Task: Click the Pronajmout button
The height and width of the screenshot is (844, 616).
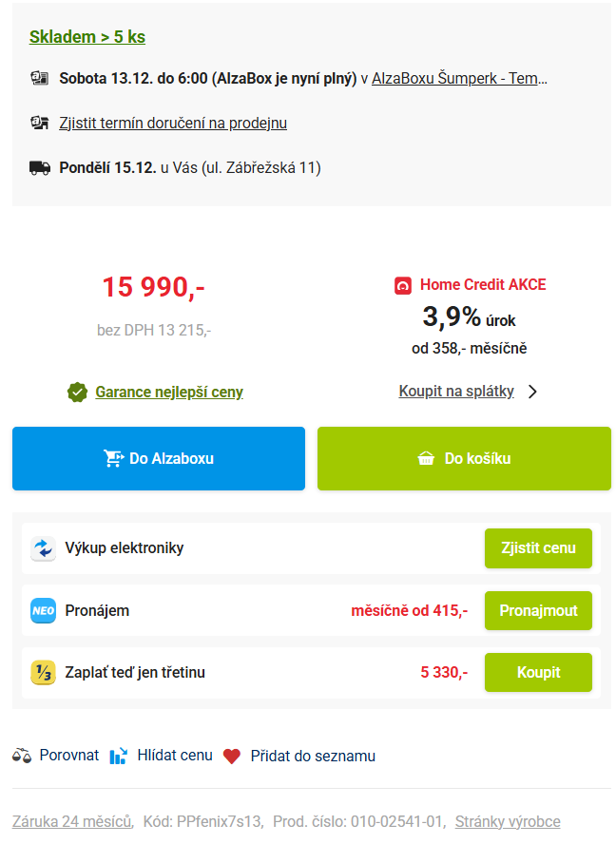Action: click(x=538, y=610)
